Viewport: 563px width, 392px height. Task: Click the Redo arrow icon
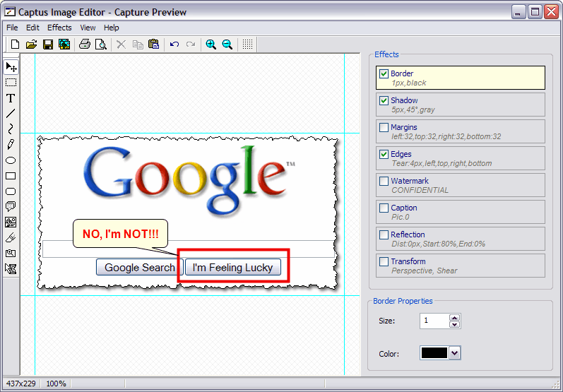pyautogui.click(x=191, y=44)
